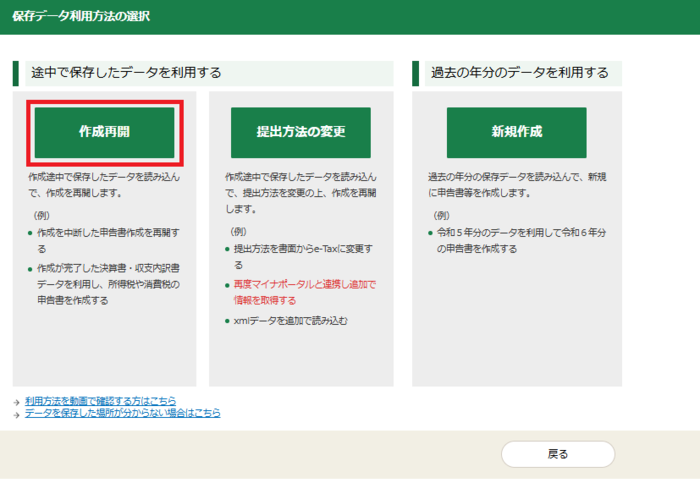Go back with the 戻る button
Image resolution: width=700 pixels, height=483 pixels.
[x=558, y=454]
